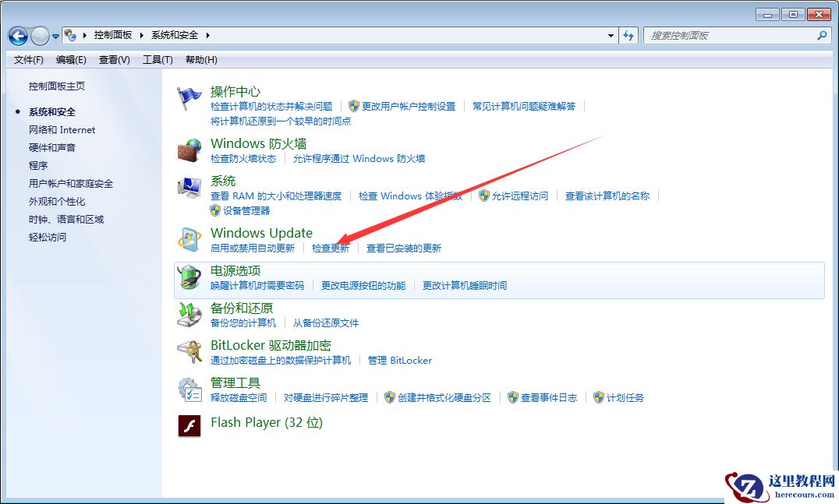839x504 pixels.
Task: Open the address bar history dropdown
Action: 611,35
